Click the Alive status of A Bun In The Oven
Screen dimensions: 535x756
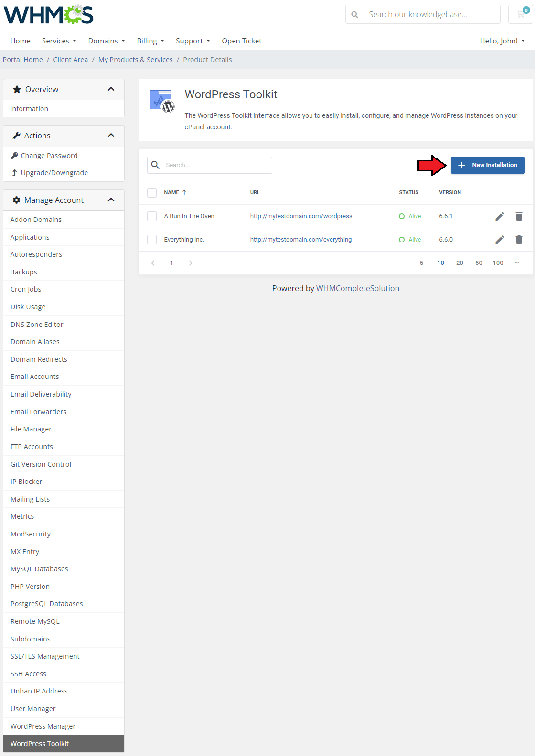point(410,216)
